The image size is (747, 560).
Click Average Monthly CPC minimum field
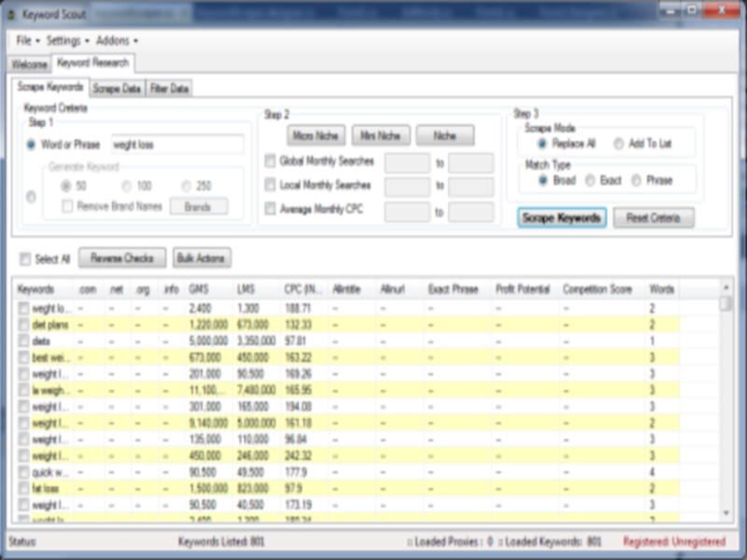(407, 212)
